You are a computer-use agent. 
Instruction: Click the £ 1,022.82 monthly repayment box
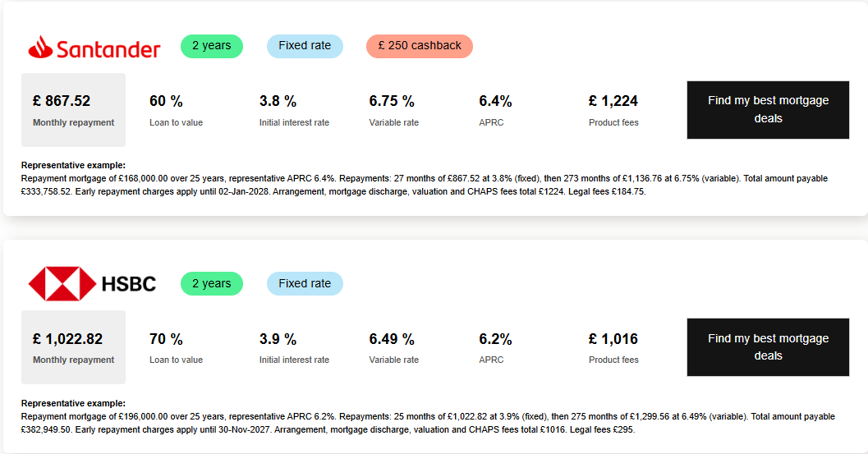tap(73, 347)
